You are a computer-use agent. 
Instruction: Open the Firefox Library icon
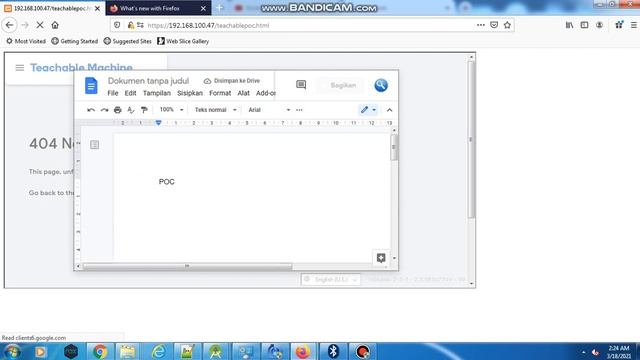point(569,25)
